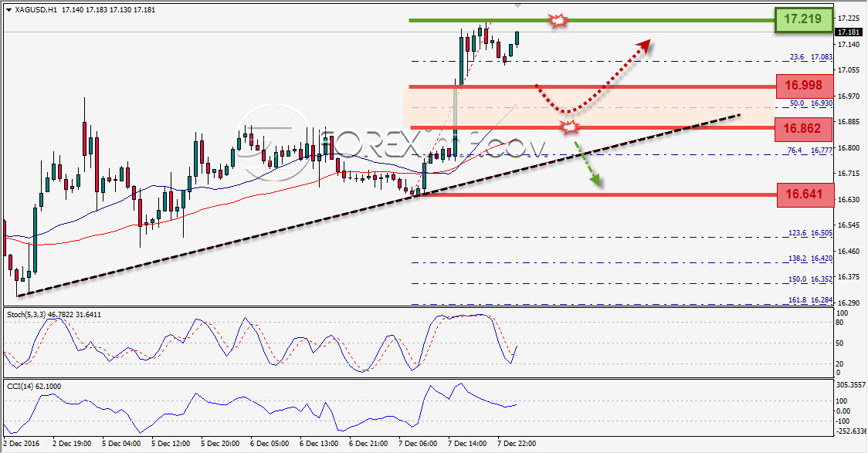
Task: Click the current price label 17.181
Action: pos(847,32)
